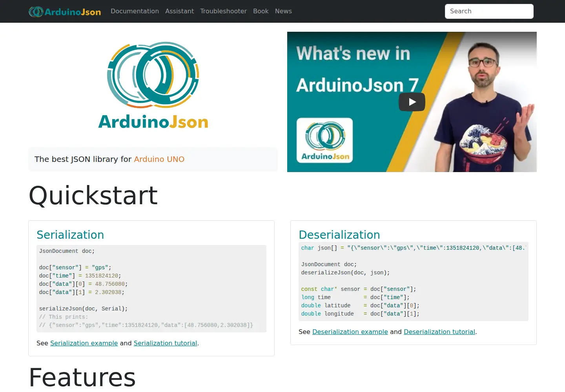565x392 pixels.
Task: Follow the Arduino UNO link
Action: coord(159,159)
